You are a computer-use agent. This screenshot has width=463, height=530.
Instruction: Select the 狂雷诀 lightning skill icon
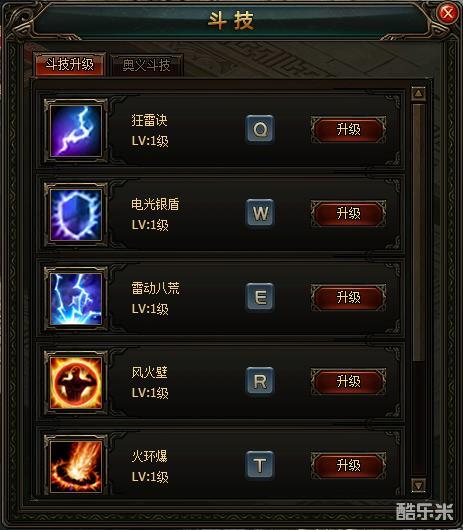tap(76, 131)
